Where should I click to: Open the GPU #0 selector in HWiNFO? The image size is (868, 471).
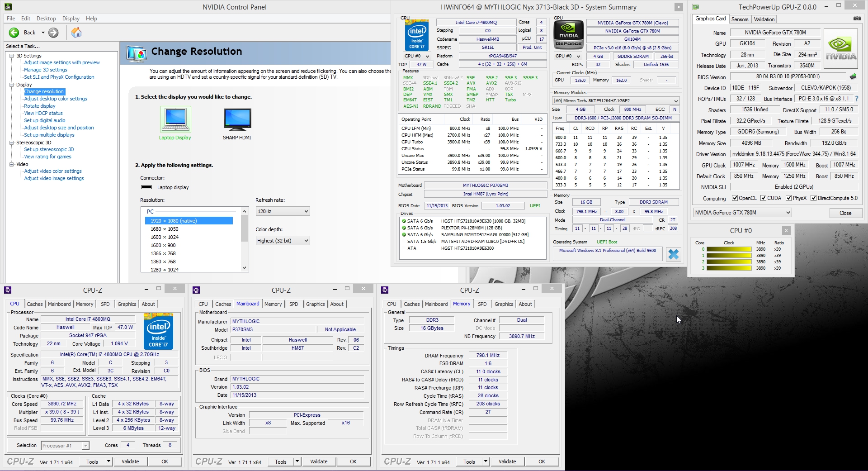pyautogui.click(x=567, y=56)
